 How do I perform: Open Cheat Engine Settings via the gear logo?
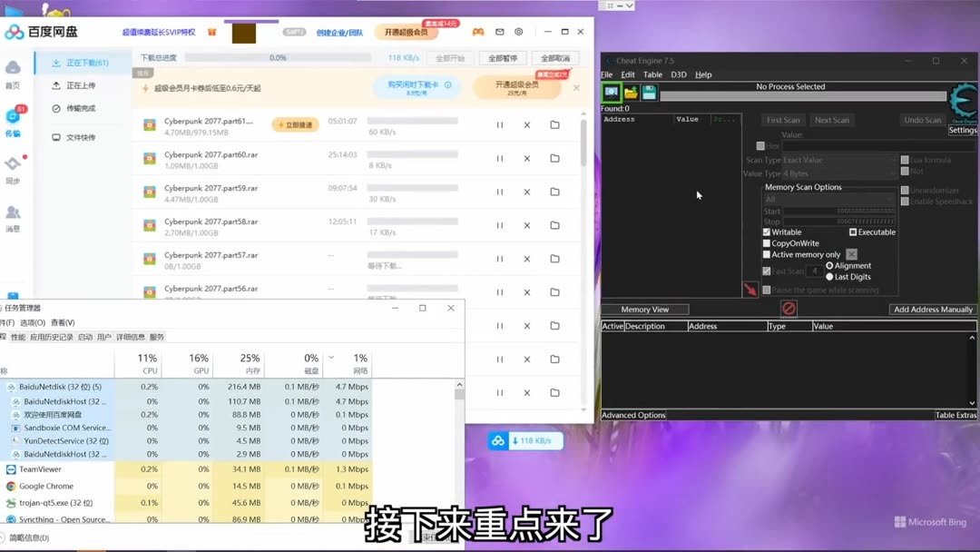963,103
